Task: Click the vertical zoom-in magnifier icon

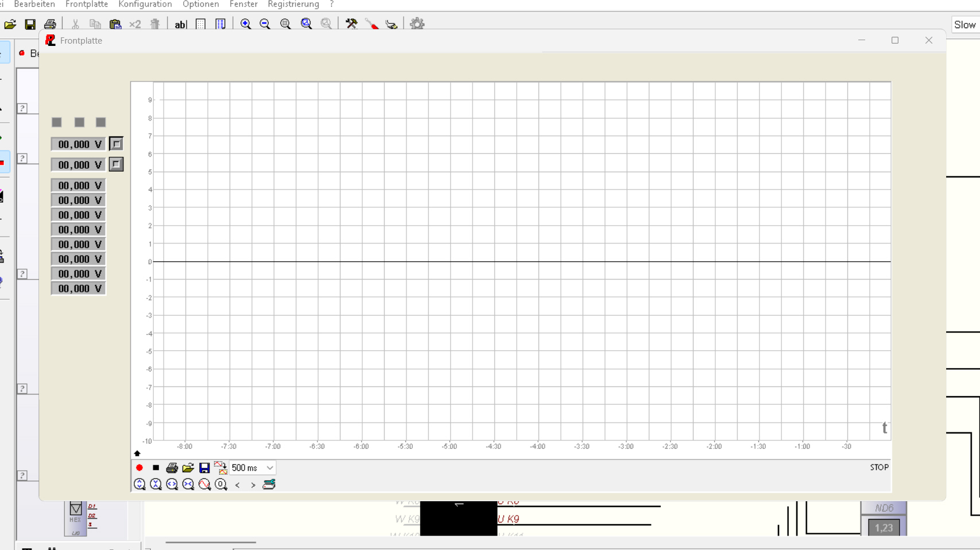Action: pos(140,485)
